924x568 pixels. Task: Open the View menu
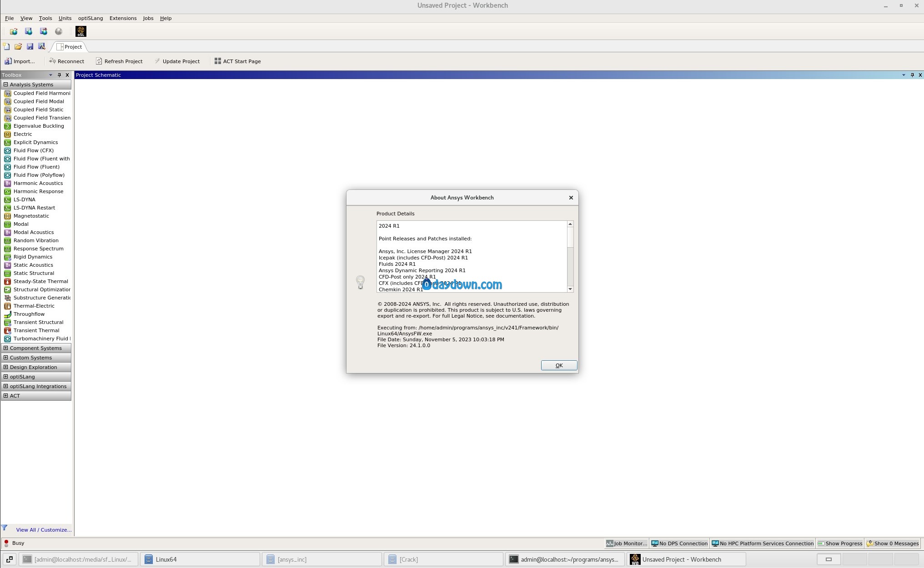click(x=26, y=18)
